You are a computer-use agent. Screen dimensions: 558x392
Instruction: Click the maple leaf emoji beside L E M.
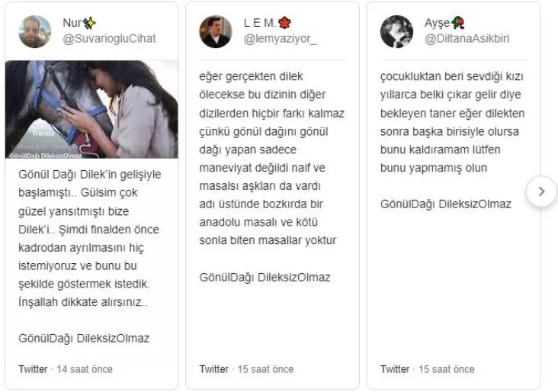tap(284, 23)
